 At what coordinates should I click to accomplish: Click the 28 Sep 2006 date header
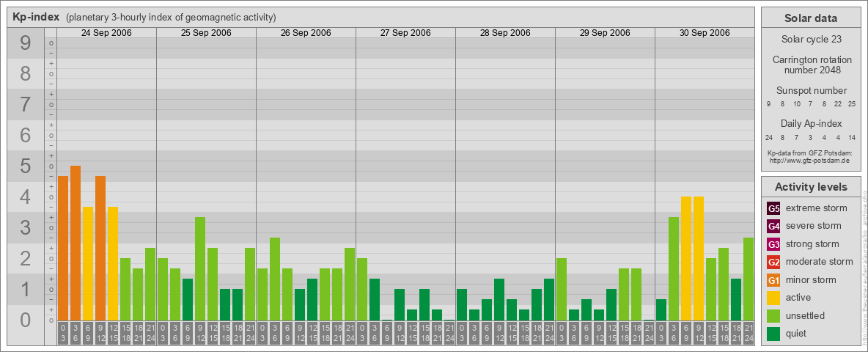tap(505, 33)
